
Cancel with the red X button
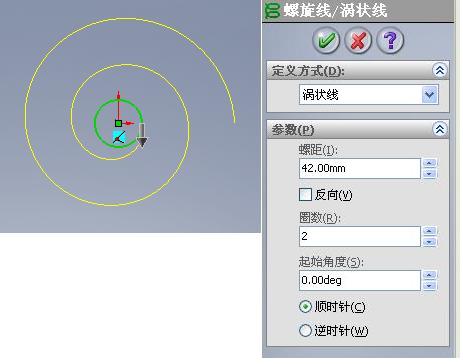[x=358, y=40]
